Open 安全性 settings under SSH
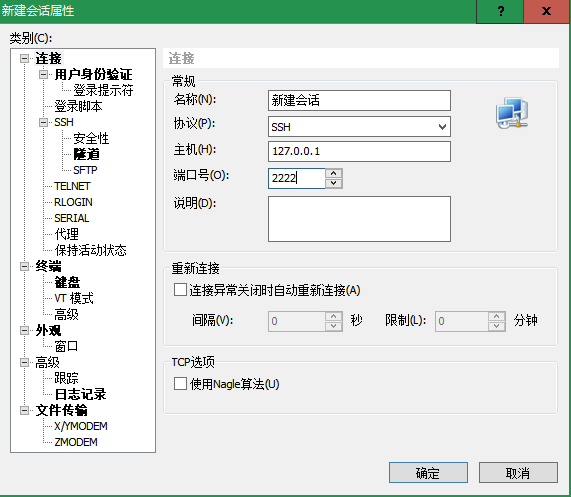The height and width of the screenshot is (497, 571). (x=91, y=138)
